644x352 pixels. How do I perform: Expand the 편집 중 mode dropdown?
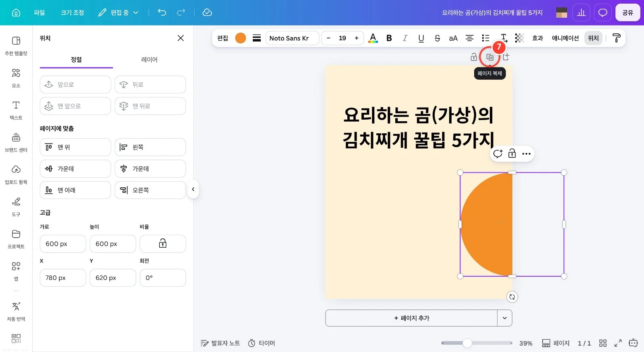tap(118, 12)
